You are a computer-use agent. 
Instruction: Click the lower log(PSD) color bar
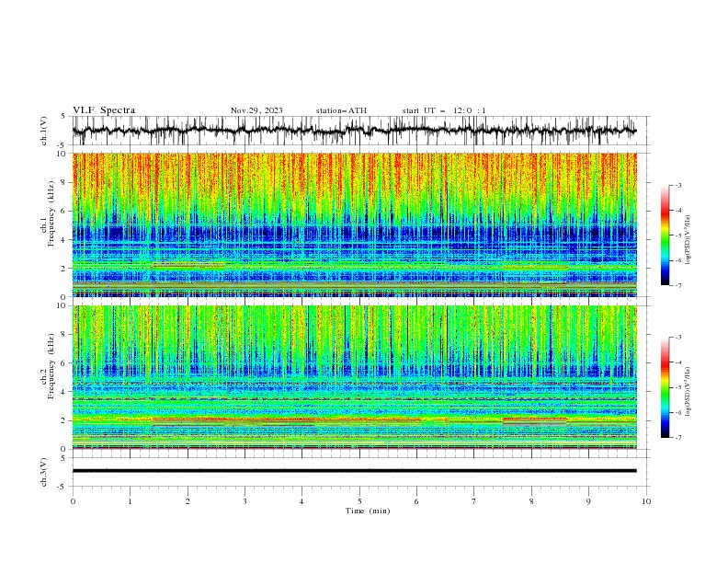pyautogui.click(x=665, y=387)
